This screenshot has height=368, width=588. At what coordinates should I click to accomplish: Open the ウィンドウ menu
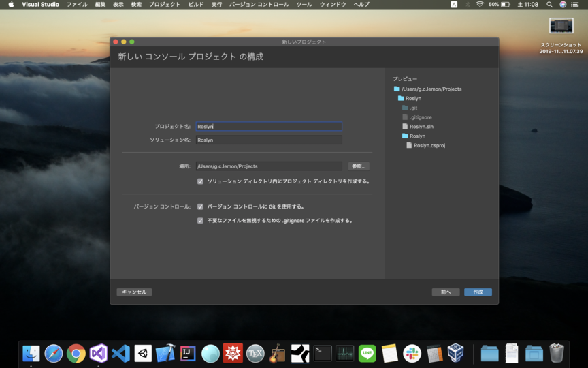pyautogui.click(x=333, y=5)
